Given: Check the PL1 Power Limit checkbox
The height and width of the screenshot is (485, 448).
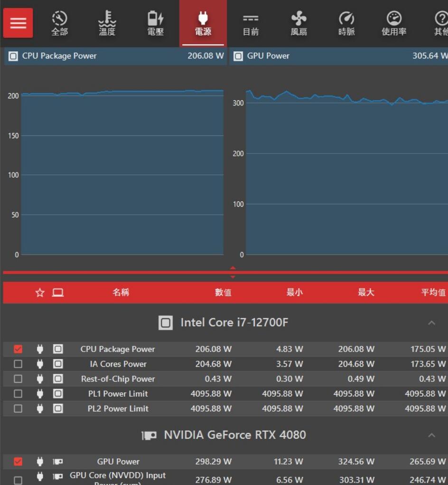Looking at the screenshot, I should coord(18,394).
